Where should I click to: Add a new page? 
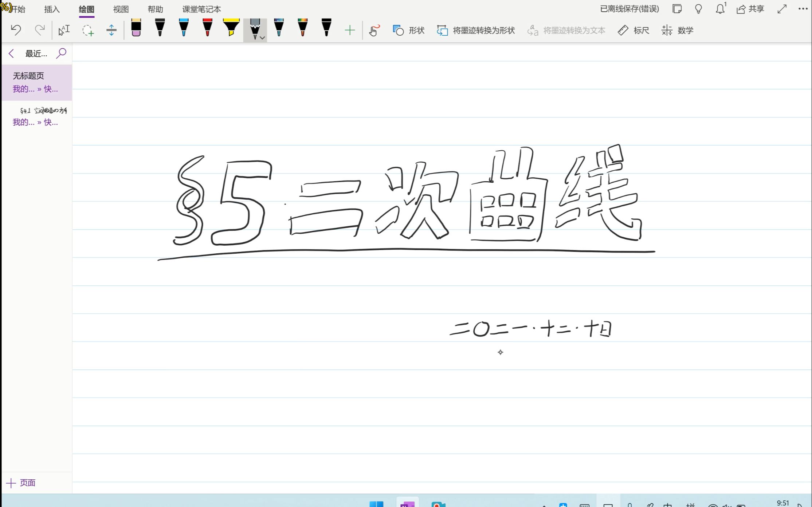click(21, 483)
